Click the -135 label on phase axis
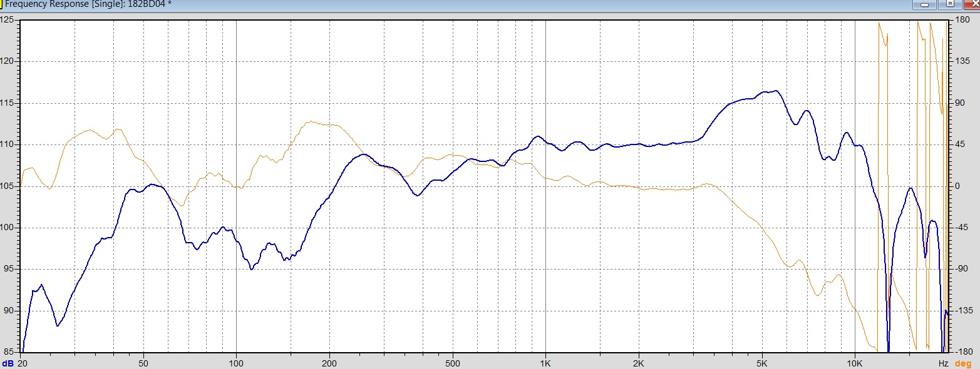 click(x=962, y=310)
